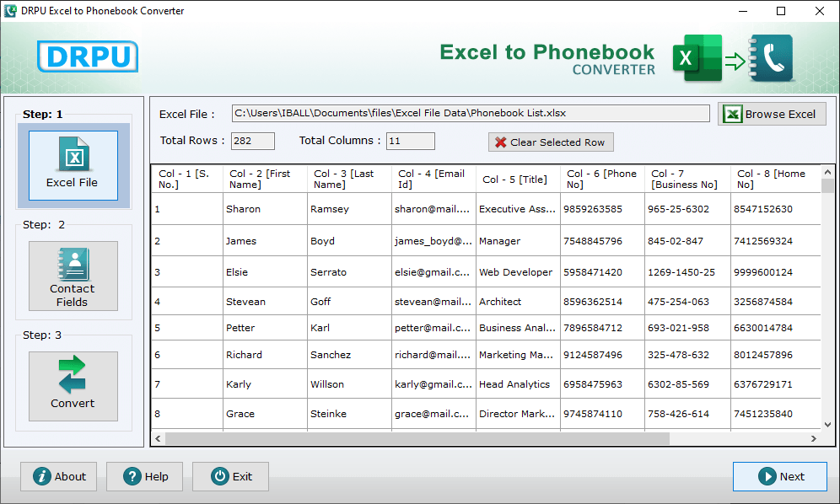Click the cell 'James'
This screenshot has height=504, width=840.
[x=265, y=241]
